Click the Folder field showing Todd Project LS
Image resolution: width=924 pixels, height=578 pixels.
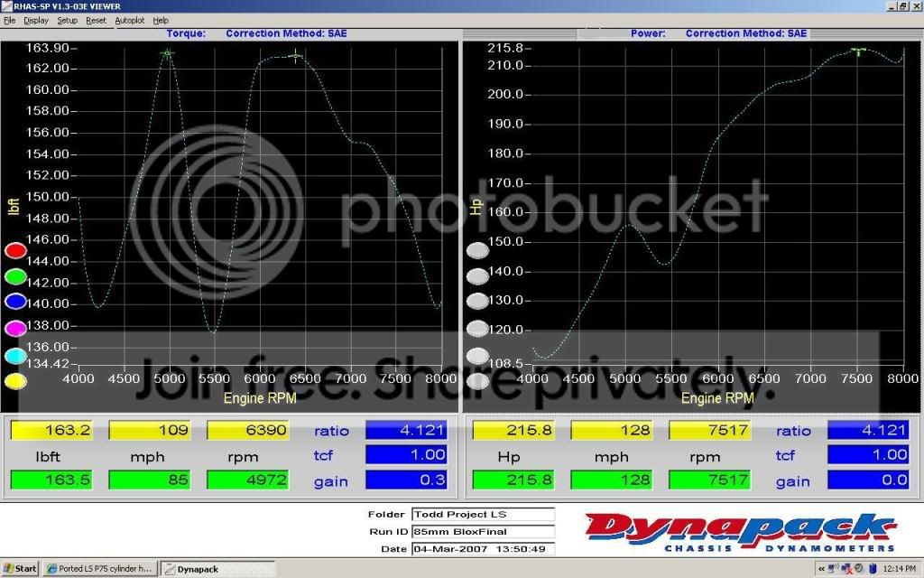tap(483, 515)
